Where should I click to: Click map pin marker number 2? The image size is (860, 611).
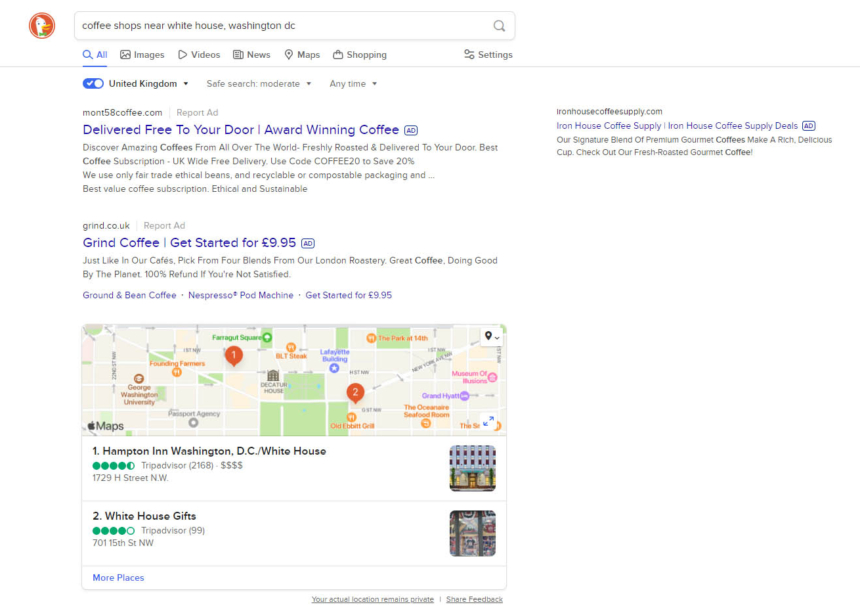click(x=354, y=392)
